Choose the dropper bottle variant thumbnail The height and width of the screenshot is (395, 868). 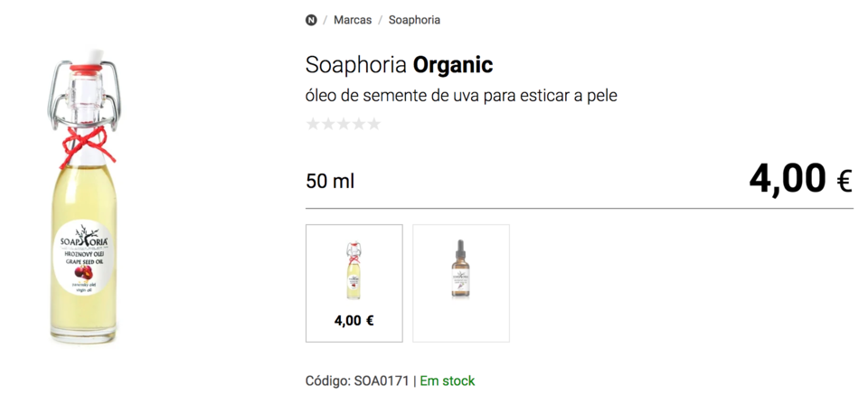pyautogui.click(x=461, y=269)
